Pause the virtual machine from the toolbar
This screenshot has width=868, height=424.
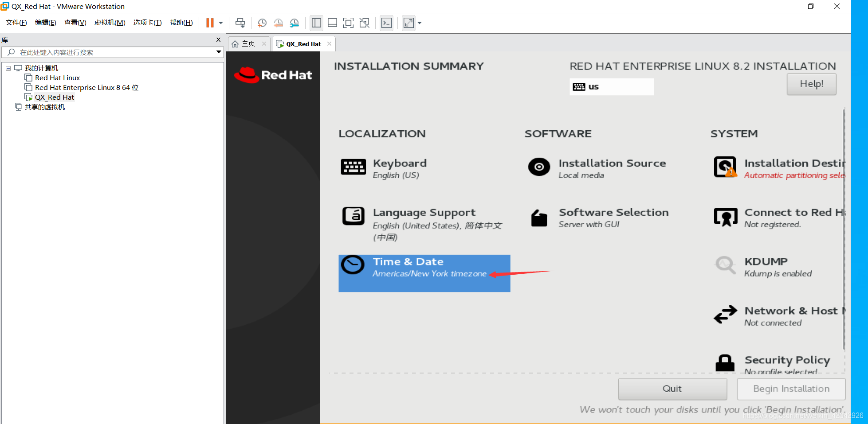click(x=210, y=23)
